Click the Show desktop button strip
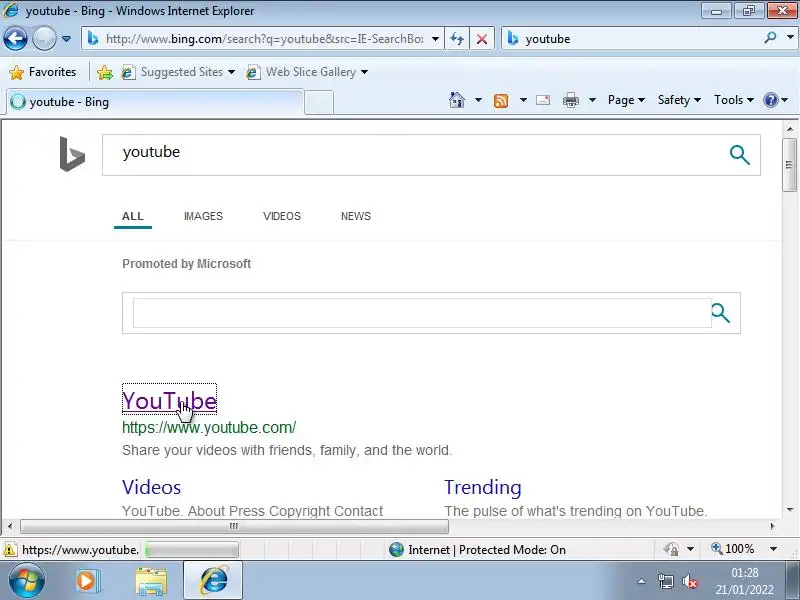 (x=793, y=581)
